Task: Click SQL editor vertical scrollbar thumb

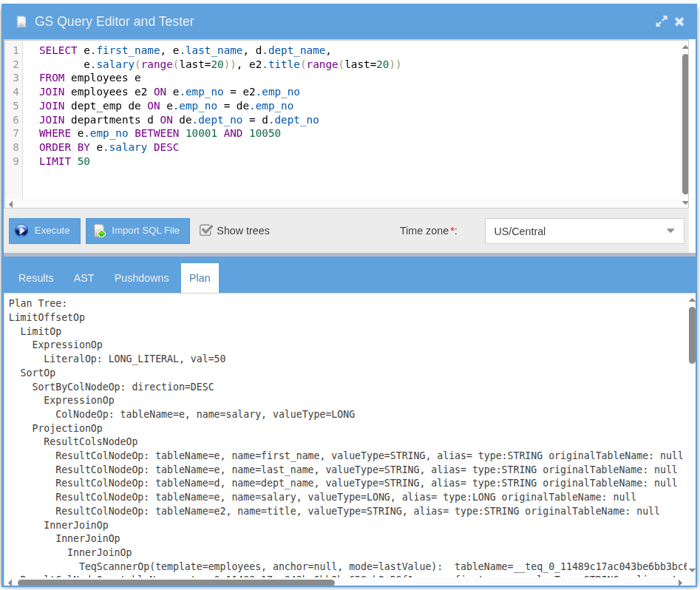Action: (x=684, y=123)
